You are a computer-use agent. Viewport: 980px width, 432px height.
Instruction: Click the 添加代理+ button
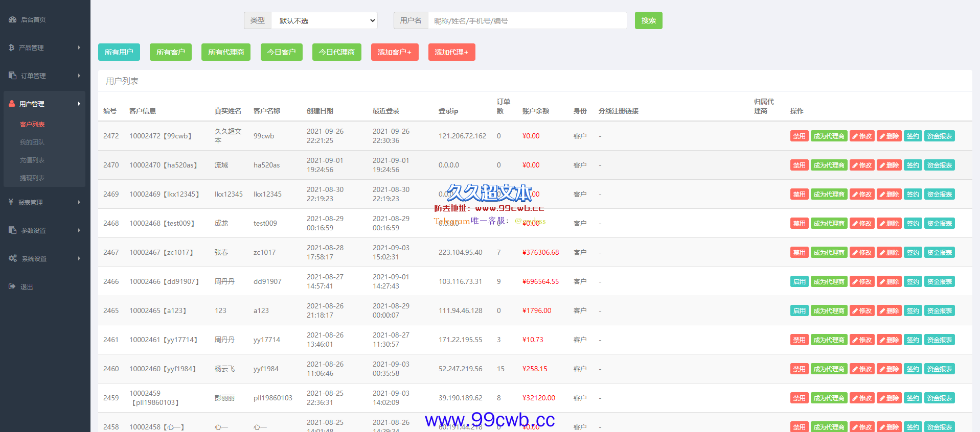(452, 52)
